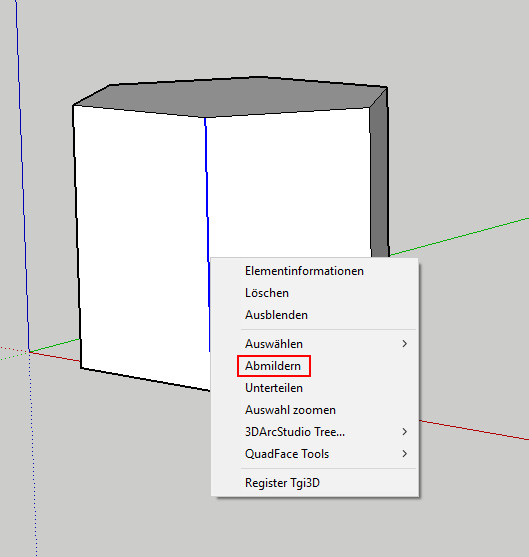Open Elementinformationen from the context menu
The height and width of the screenshot is (557, 529).
coord(304,271)
